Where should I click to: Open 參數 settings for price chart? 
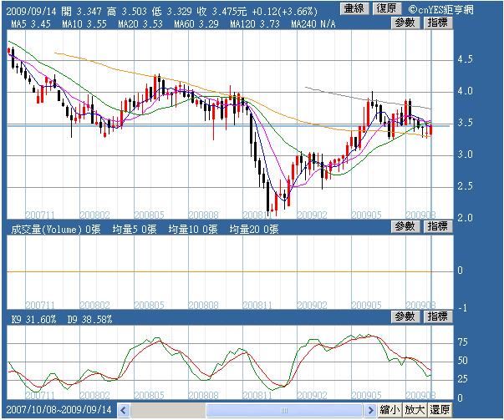click(405, 23)
